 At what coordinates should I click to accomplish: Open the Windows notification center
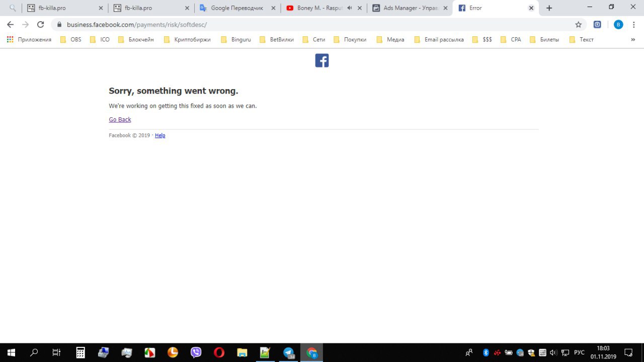628,352
